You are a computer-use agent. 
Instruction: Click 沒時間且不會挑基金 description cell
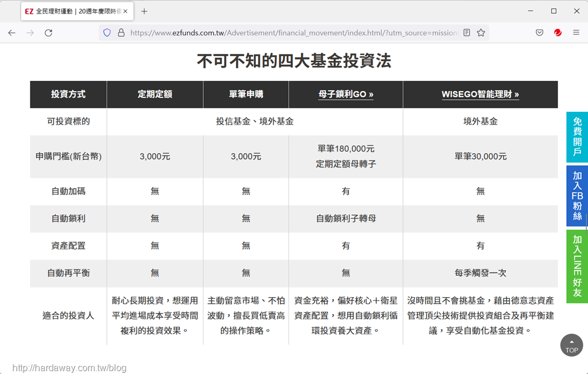(x=481, y=315)
